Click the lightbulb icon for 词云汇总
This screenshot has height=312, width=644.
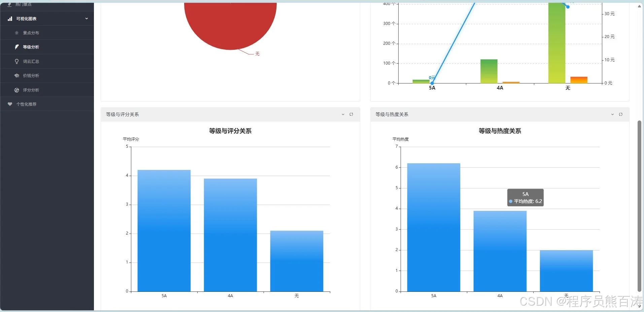coord(16,61)
